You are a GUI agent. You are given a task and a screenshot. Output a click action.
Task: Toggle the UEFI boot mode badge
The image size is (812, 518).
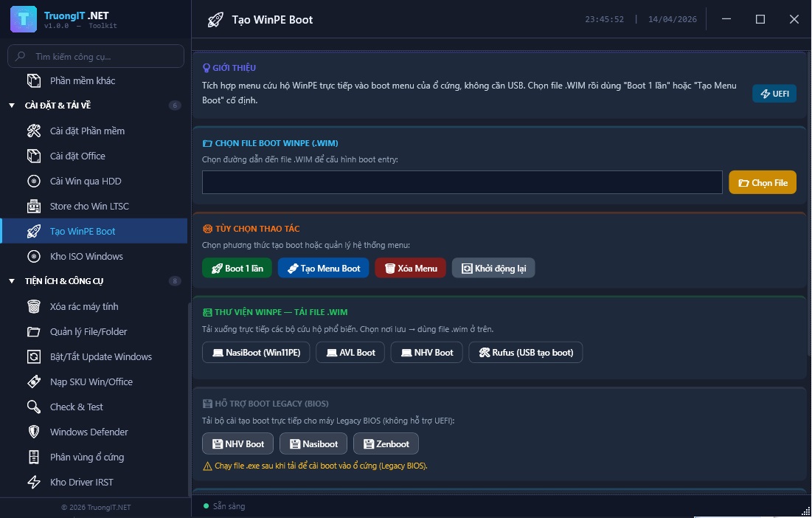coord(774,94)
